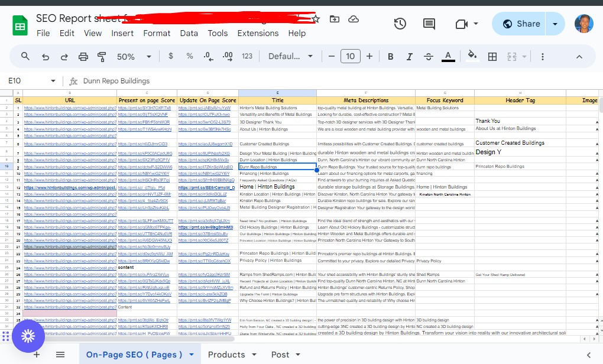Toggle bold formatting

[391, 56]
